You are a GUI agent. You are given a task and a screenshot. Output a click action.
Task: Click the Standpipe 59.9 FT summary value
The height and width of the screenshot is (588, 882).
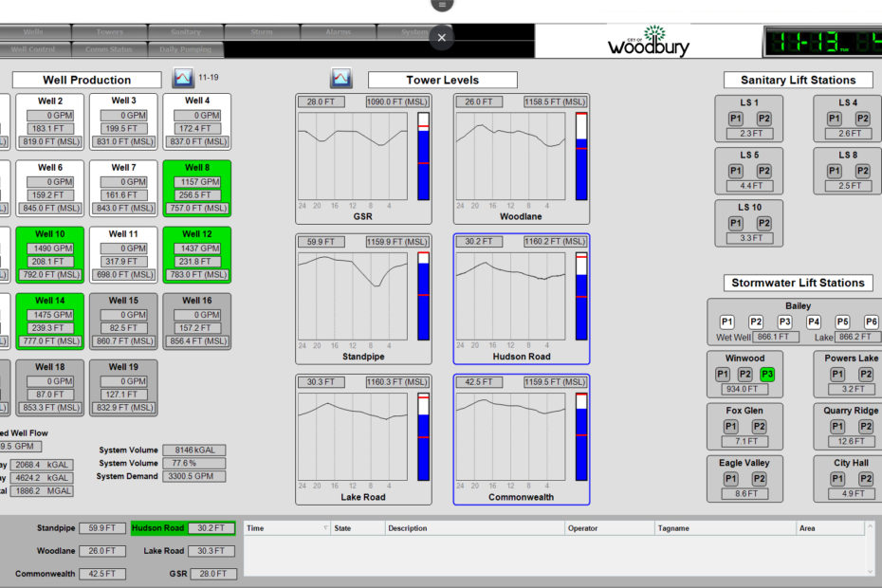click(102, 528)
